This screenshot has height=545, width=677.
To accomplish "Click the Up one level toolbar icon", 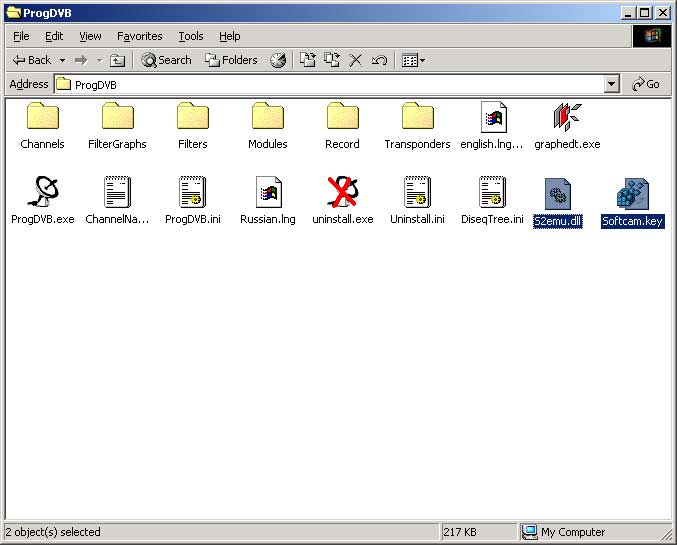I will (x=117, y=60).
